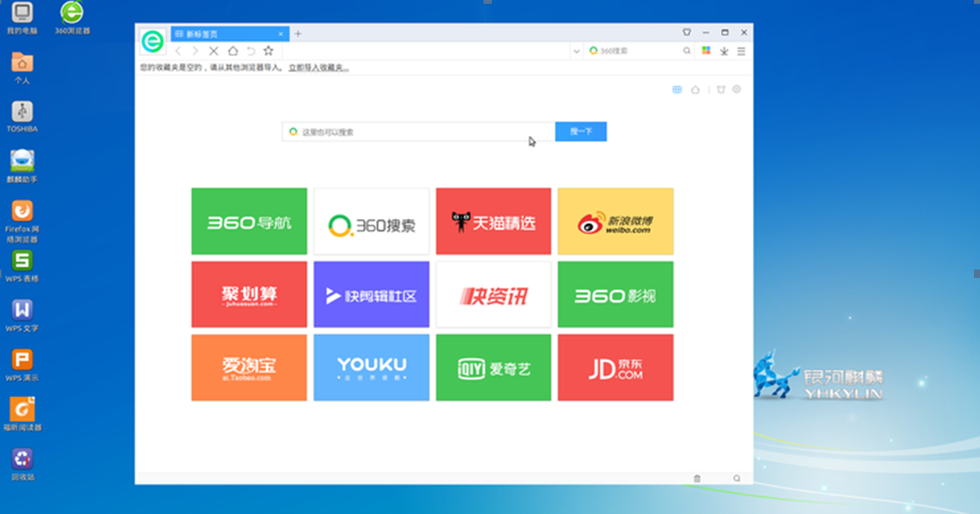This screenshot has height=514, width=980.
Task: Select WPS 演示 desktop icon
Action: pos(22,364)
